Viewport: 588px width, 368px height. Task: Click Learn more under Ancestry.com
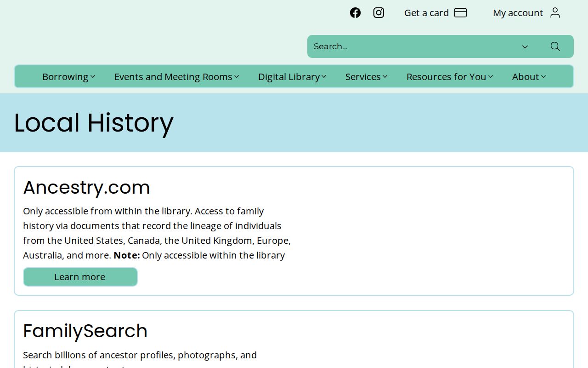[x=80, y=277]
